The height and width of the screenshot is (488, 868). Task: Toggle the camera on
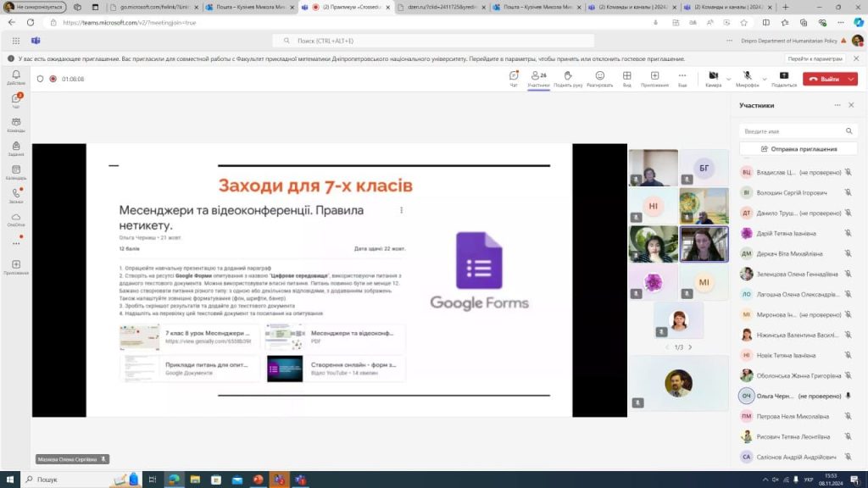point(712,76)
